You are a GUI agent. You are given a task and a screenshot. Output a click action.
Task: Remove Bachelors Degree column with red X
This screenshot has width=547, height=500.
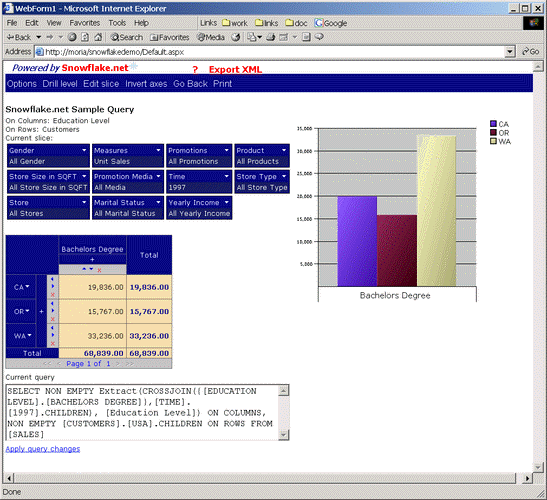99,270
